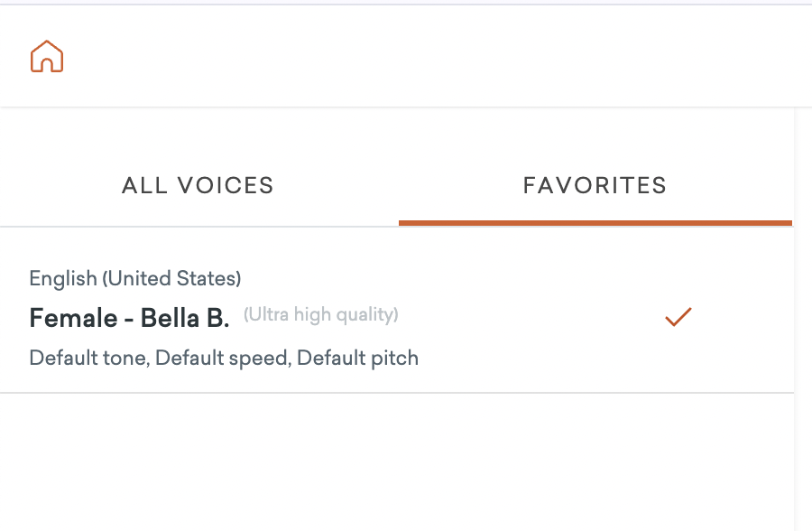Click the orange underline beneath FAVORITES
812x531 pixels.
pos(595,223)
